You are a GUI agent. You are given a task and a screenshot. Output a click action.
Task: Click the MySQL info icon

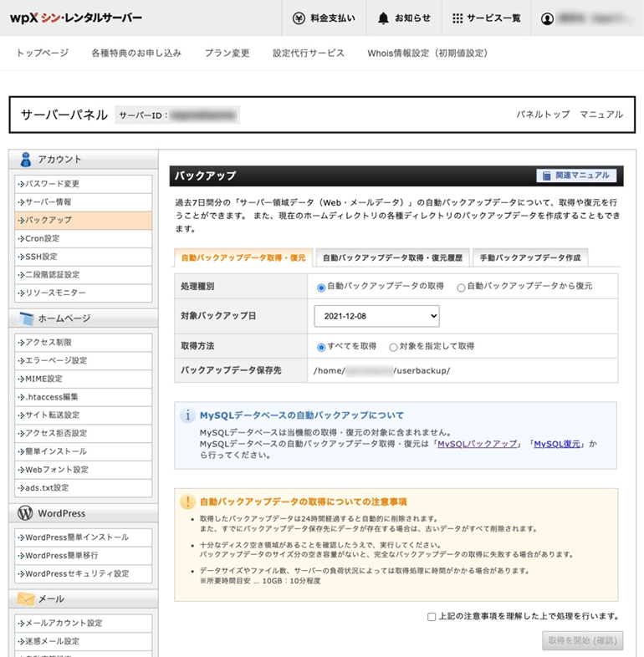pos(187,415)
